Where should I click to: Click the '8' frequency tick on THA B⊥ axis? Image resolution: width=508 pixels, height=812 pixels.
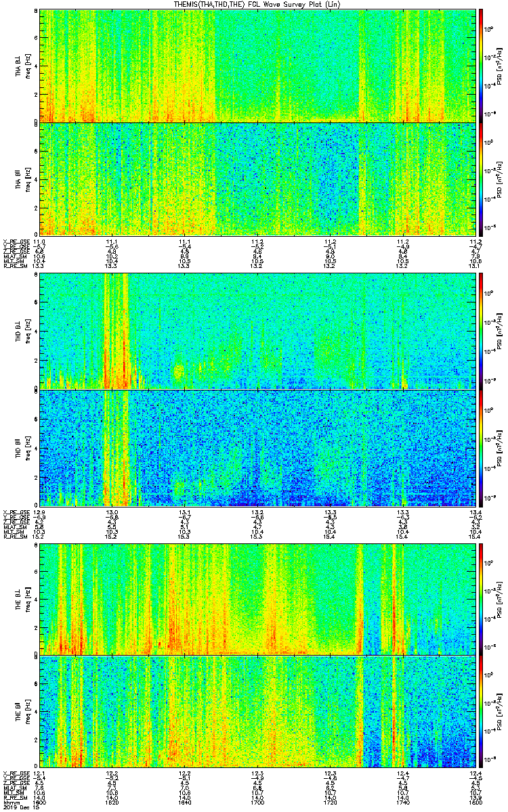click(35, 12)
